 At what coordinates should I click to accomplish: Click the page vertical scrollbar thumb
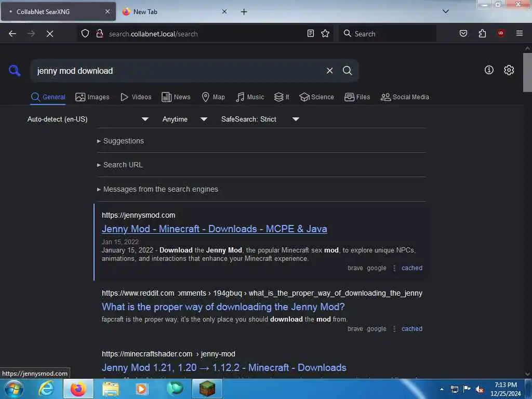[527, 72]
